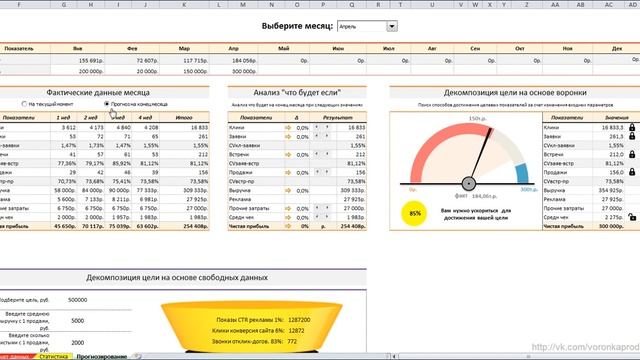The image size is (640, 360).
Task: Click the 354 925р. Выручка value
Action: tap(611, 191)
